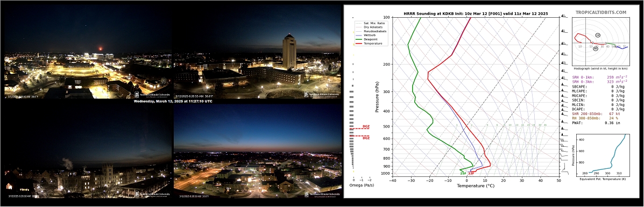This screenshot has width=644, height=207.
Task: Click the Wetbulb legend entry
Action: pyautogui.click(x=367, y=35)
